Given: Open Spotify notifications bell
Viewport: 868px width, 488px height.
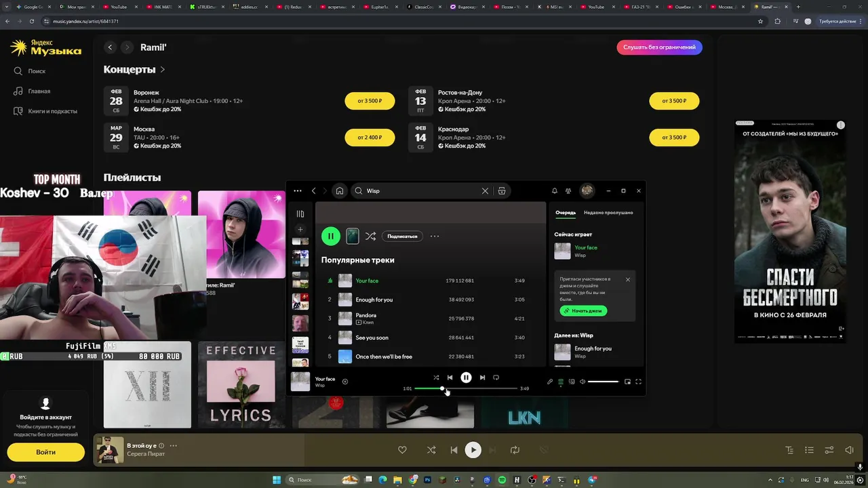Looking at the screenshot, I should (555, 191).
